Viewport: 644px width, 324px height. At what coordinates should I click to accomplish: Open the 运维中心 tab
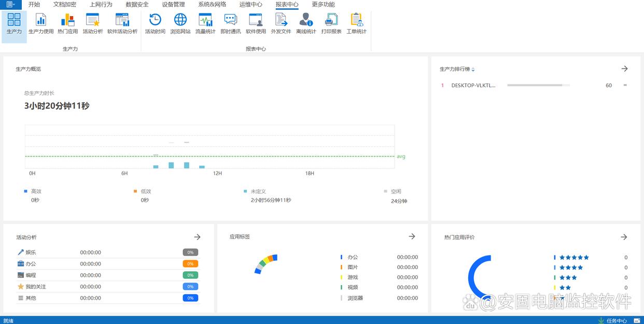250,4
